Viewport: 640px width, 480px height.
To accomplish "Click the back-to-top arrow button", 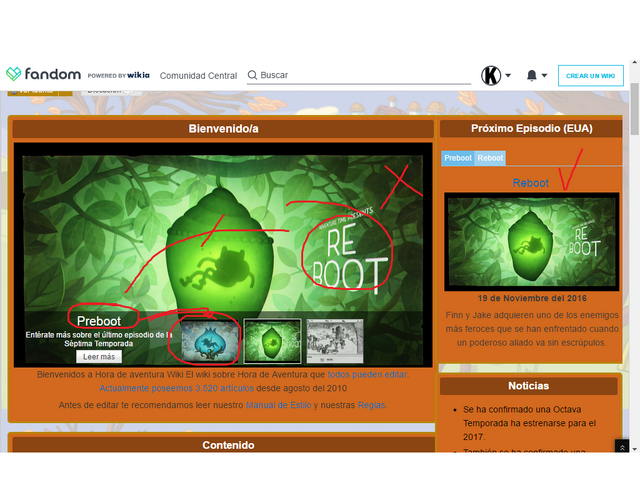I will [622, 447].
